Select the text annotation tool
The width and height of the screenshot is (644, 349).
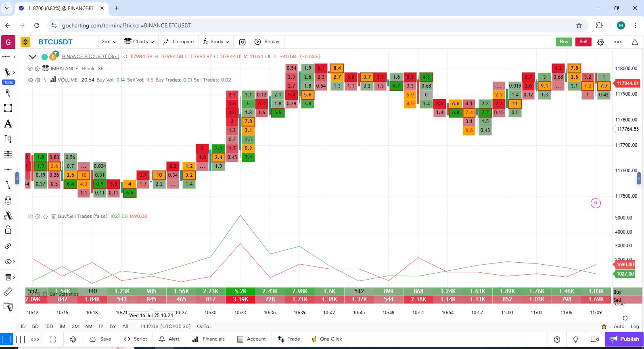tap(8, 124)
